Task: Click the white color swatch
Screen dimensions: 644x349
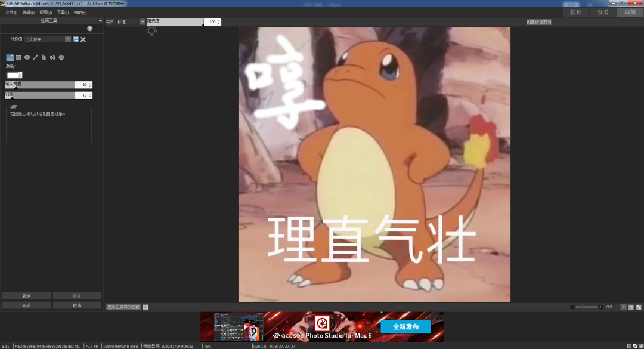Action: coord(13,75)
